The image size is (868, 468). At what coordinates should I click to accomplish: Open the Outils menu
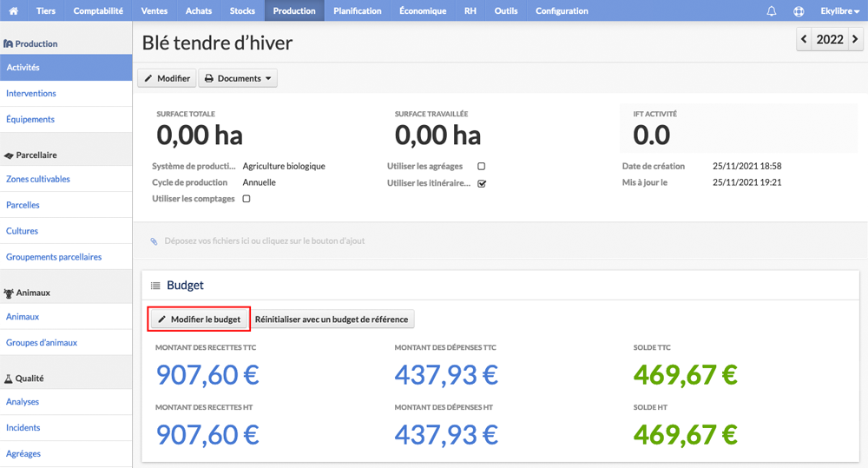506,10
